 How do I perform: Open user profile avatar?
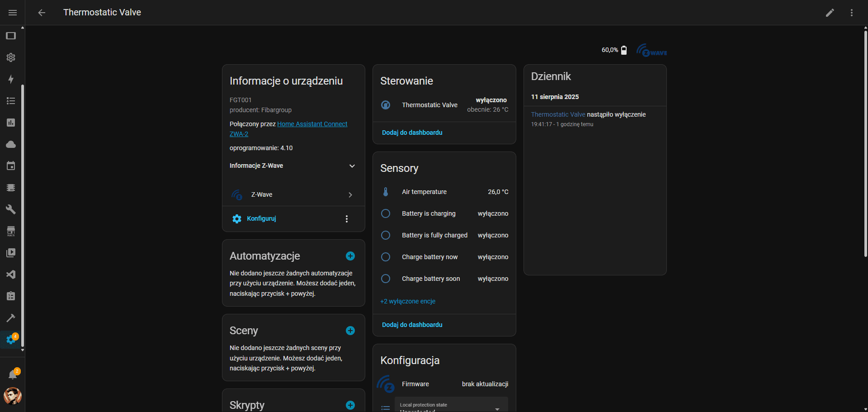click(x=13, y=396)
